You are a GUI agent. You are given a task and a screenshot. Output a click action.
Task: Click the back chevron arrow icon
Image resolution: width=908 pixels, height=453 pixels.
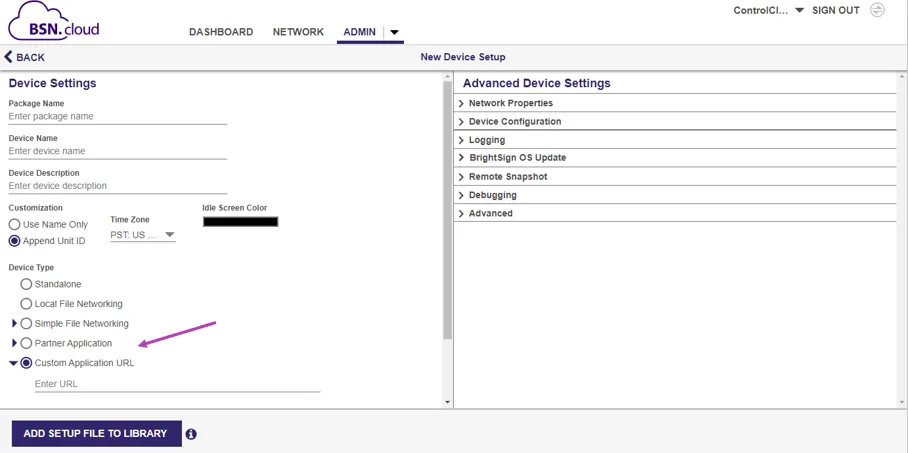tap(8, 57)
